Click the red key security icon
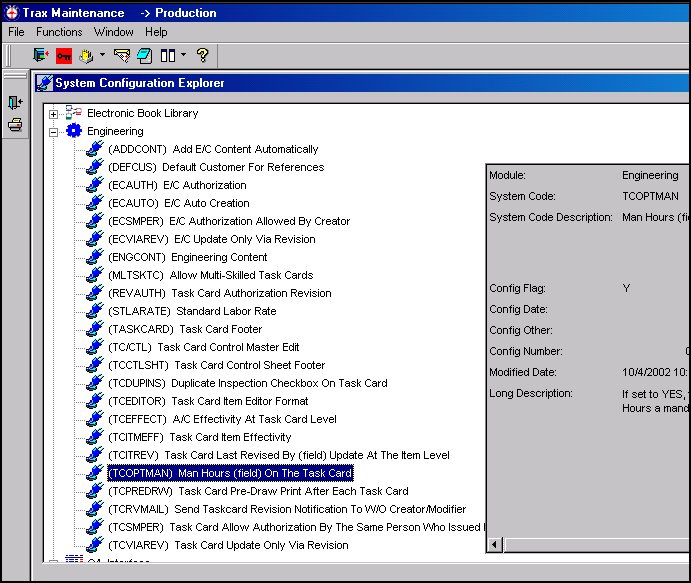The height and width of the screenshot is (583, 691). pos(64,56)
